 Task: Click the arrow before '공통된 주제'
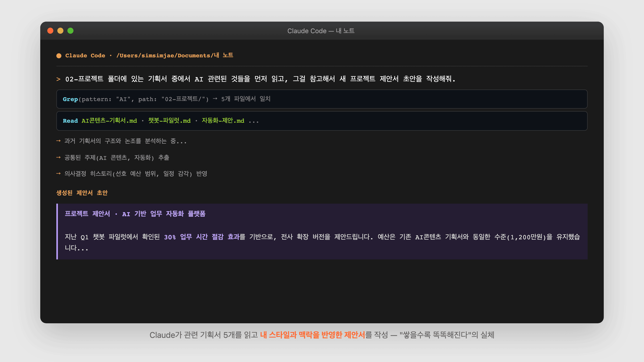pyautogui.click(x=59, y=157)
